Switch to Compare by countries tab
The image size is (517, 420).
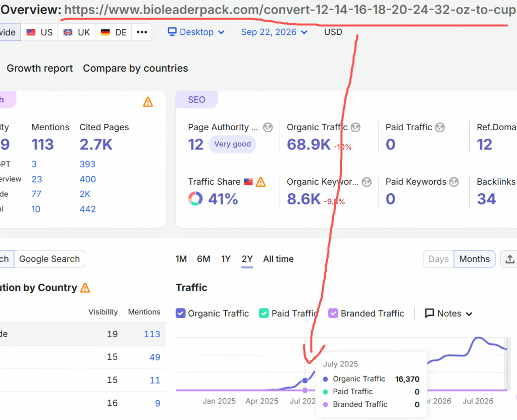click(x=135, y=68)
